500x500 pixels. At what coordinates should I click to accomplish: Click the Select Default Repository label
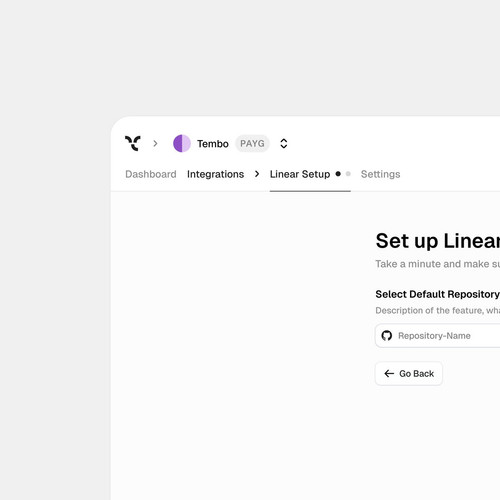tap(437, 294)
